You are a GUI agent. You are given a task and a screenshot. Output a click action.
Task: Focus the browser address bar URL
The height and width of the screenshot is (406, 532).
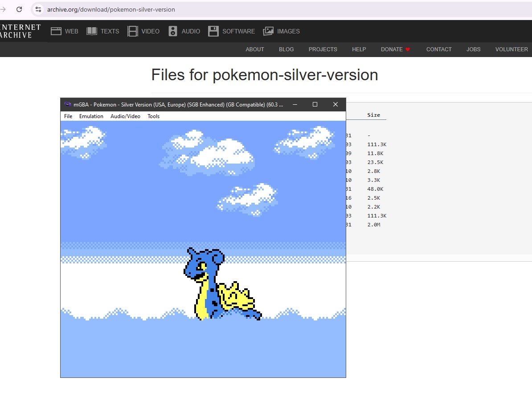pos(111,9)
